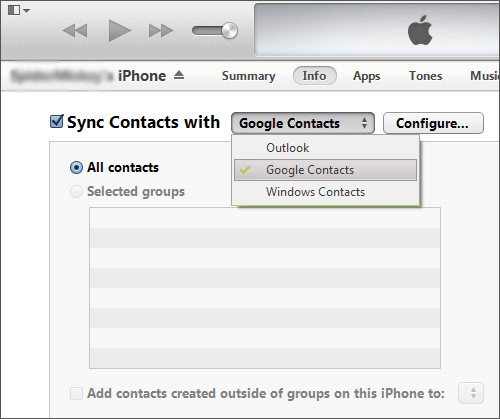Click the Configure... button
The width and height of the screenshot is (500, 419).
[433, 123]
